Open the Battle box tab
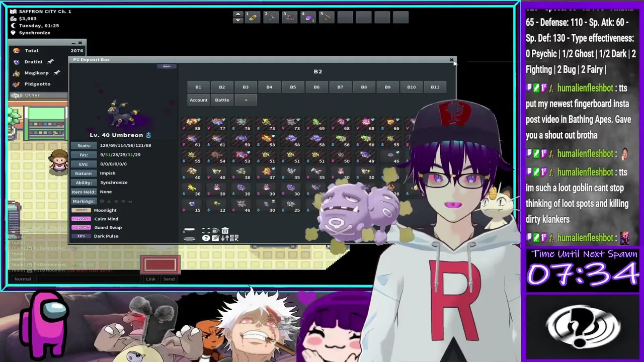 click(222, 100)
